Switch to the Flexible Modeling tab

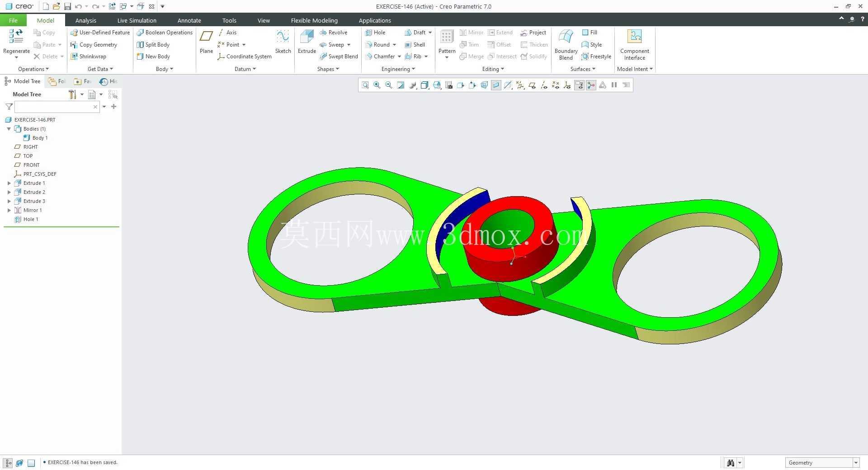pyautogui.click(x=314, y=20)
